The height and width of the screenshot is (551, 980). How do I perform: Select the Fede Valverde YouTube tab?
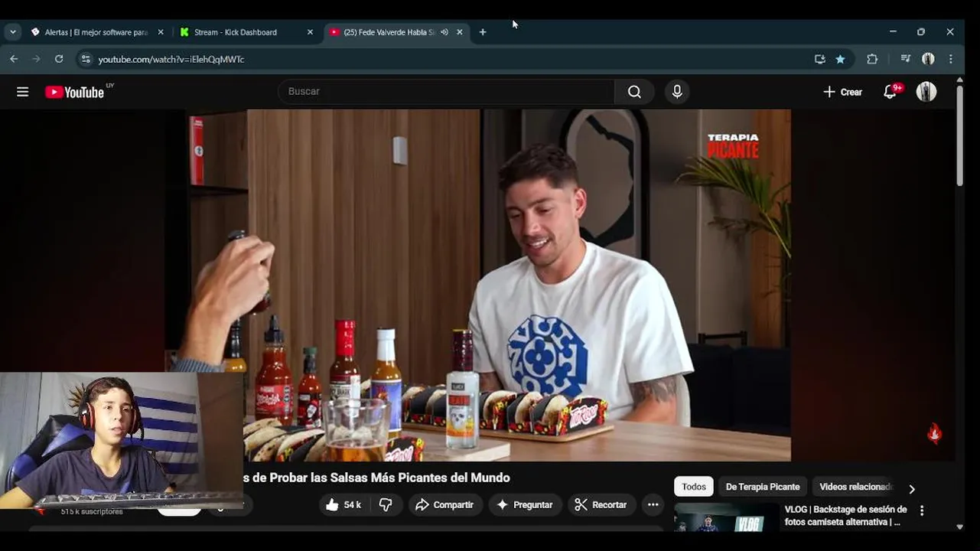click(396, 32)
